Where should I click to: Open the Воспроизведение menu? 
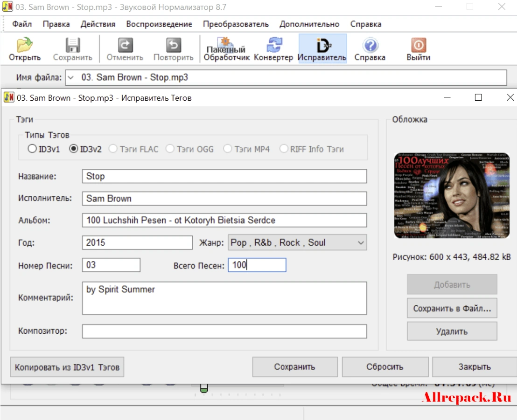159,24
